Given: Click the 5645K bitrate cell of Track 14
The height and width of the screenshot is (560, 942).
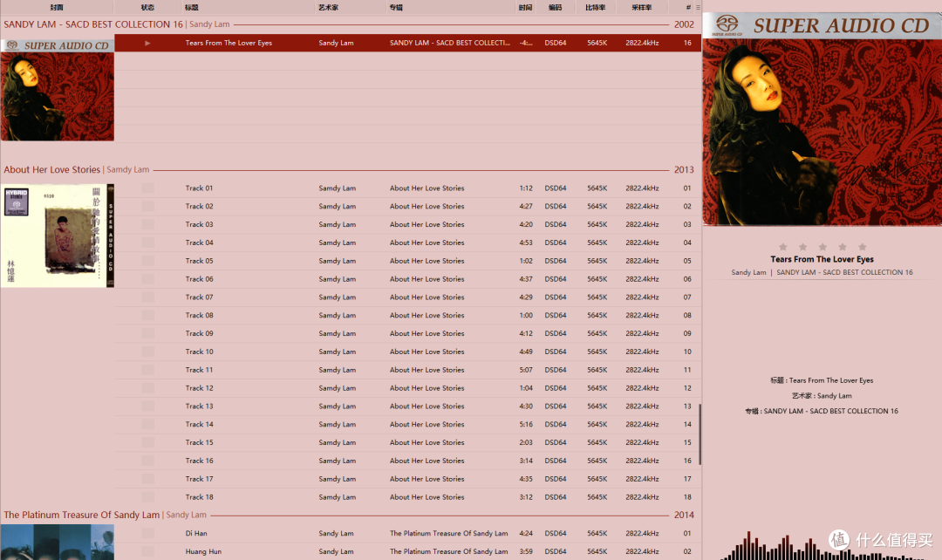Looking at the screenshot, I should 597,424.
